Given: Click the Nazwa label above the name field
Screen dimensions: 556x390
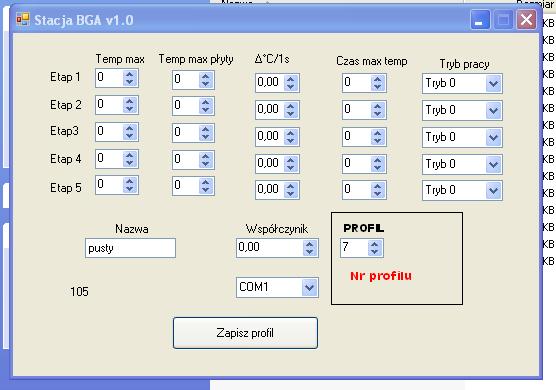Looking at the screenshot, I should pyautogui.click(x=132, y=229).
